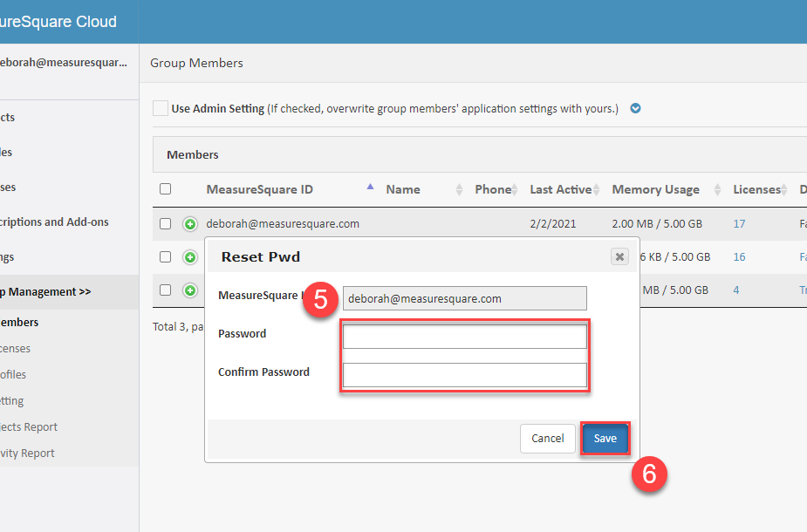Image resolution: width=807 pixels, height=532 pixels.
Task: Click the MeasureSquare ID email field
Action: pyautogui.click(x=465, y=298)
